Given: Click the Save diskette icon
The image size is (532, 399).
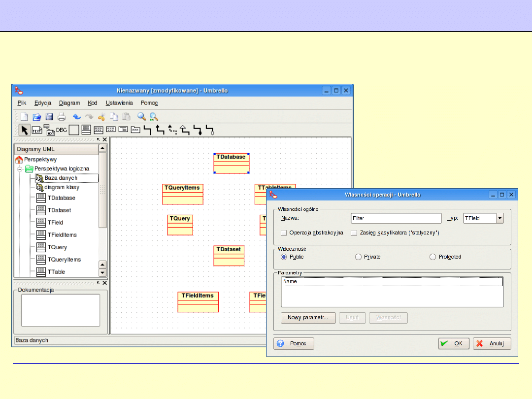Looking at the screenshot, I should [x=49, y=117].
